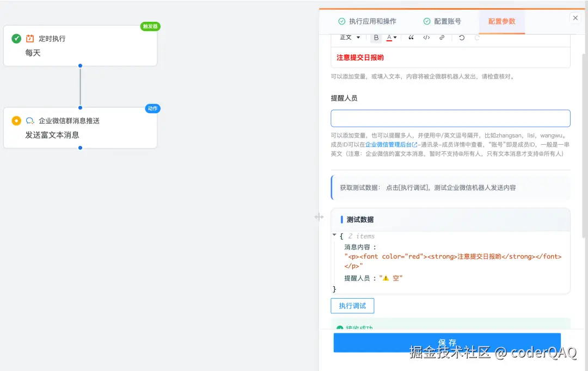
Task: Click the 提醒人员 key in test data
Action: click(357, 278)
